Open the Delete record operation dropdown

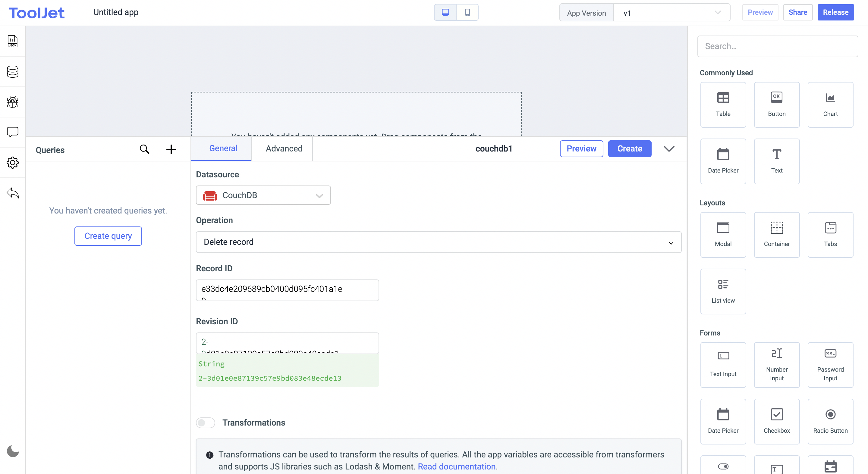tap(438, 242)
